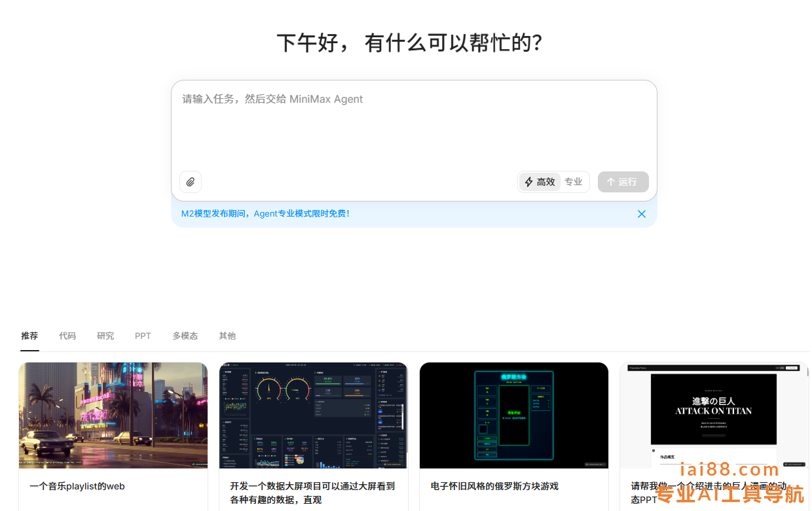Click the M2模型发布期间 banner text

[265, 213]
